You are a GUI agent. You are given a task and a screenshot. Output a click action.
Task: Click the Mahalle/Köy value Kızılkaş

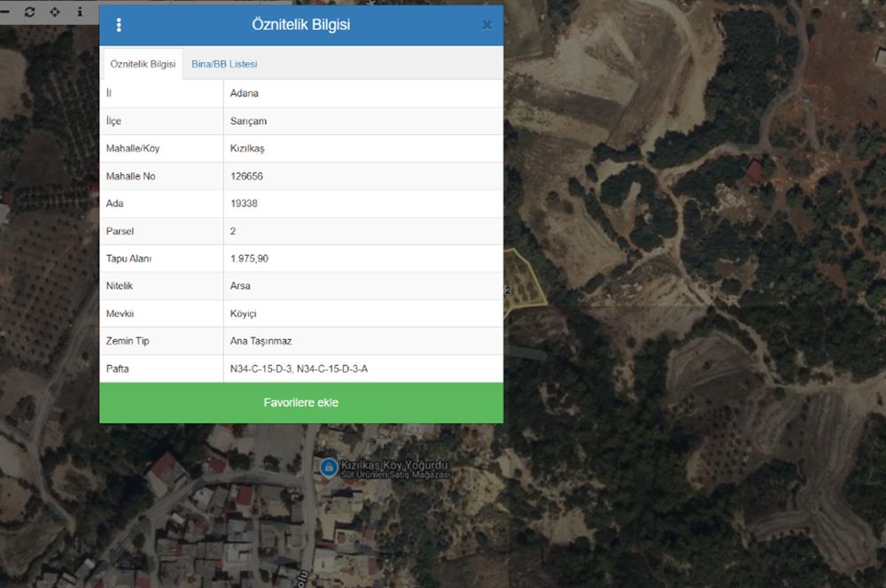[247, 149]
